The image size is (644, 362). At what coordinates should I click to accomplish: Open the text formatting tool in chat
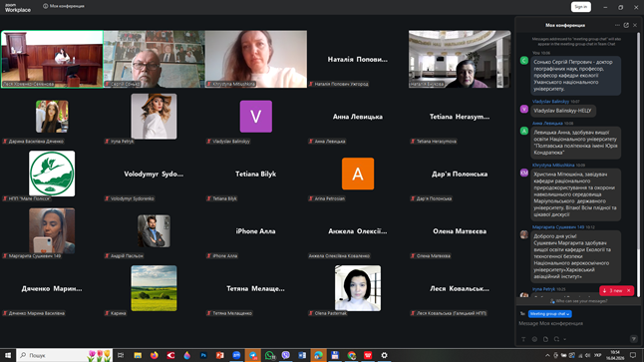(x=523, y=339)
